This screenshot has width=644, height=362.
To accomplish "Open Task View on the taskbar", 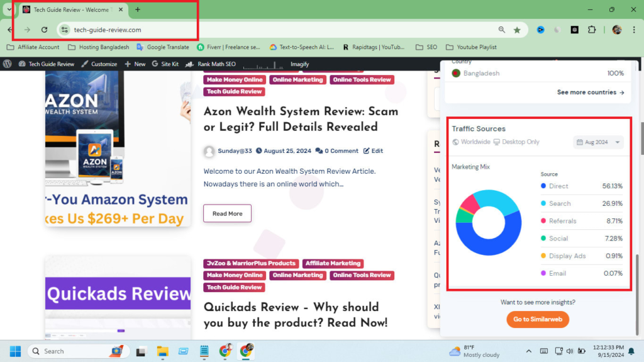I will pyautogui.click(x=141, y=351).
